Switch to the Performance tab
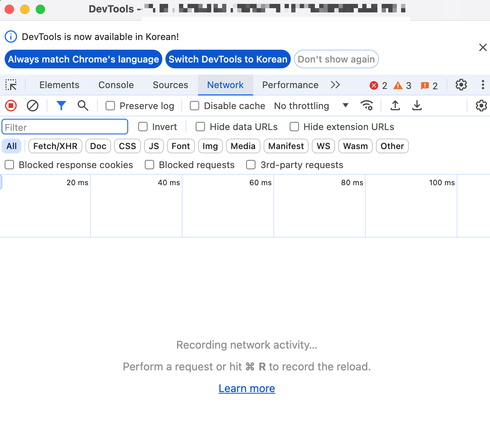Screen dimensions: 490x448 (290, 85)
